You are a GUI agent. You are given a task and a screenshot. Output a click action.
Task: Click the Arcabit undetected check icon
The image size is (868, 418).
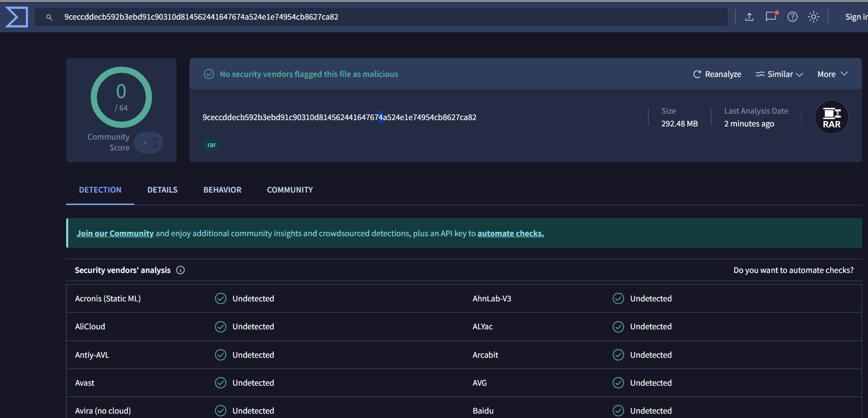pyautogui.click(x=618, y=355)
